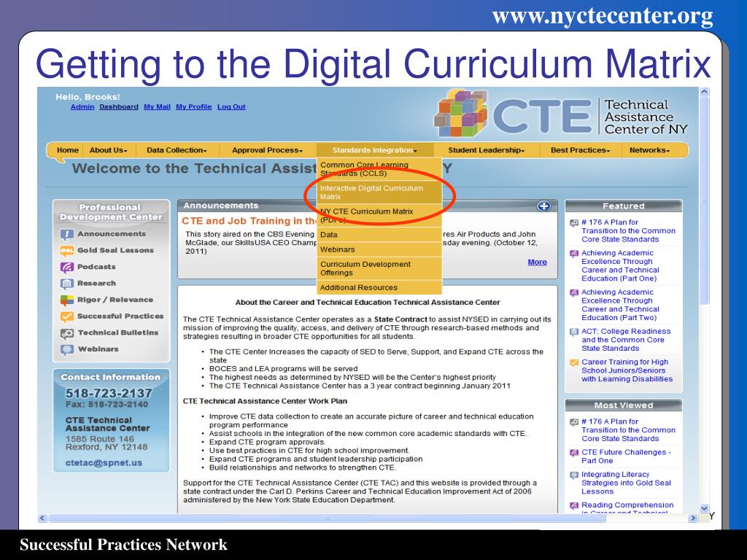Viewport: 747px width, 560px height.
Task: Select the Data menu entry
Action: [x=379, y=235]
